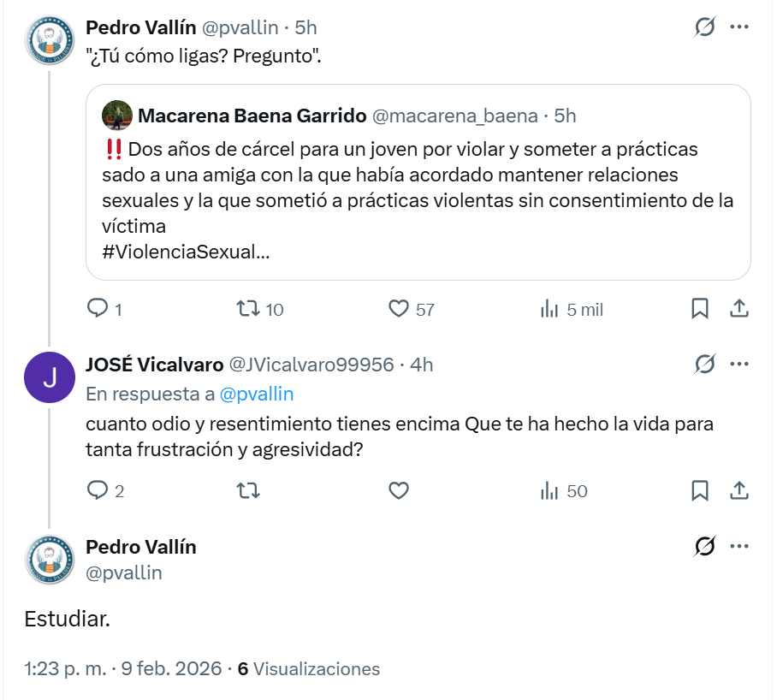Viewport: 777px width, 700px height.
Task: Reply to JOSÉ Vicalvaro's tweet
Action: pyautogui.click(x=98, y=490)
